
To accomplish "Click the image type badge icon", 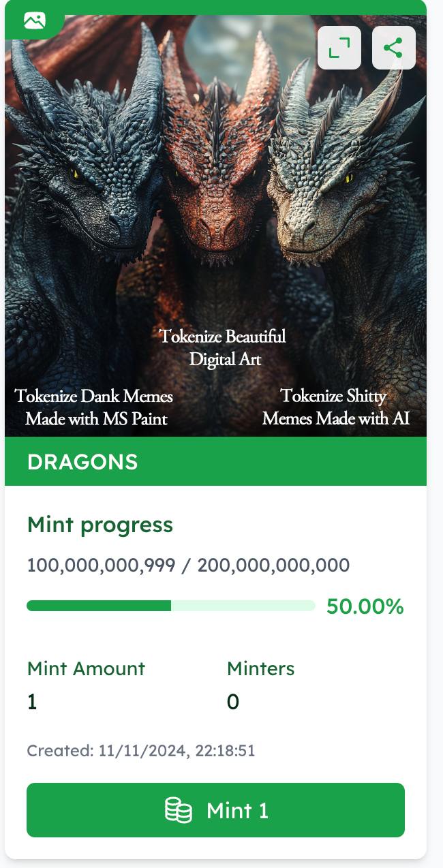I will [x=34, y=21].
